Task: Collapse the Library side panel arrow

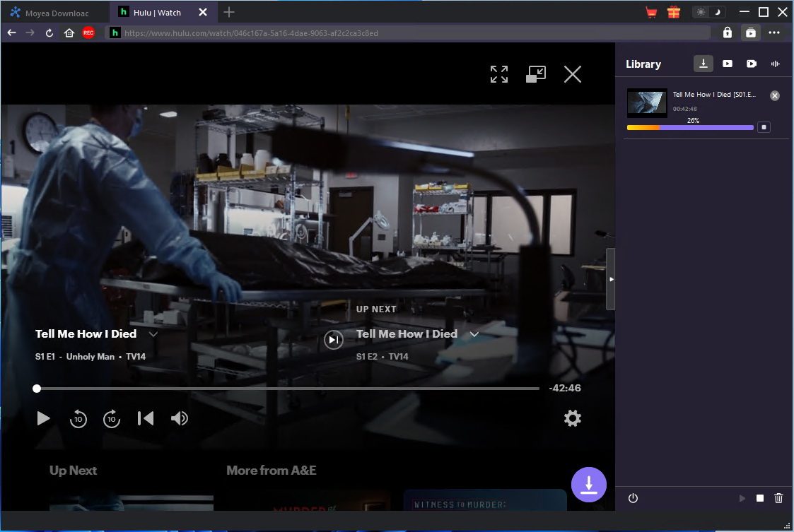Action: [x=611, y=279]
